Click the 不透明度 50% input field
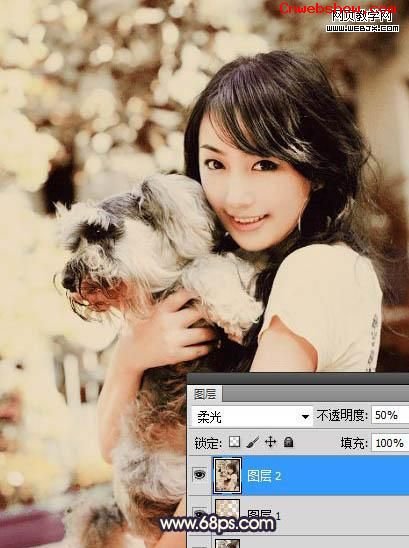The image size is (409, 548). 390,415
